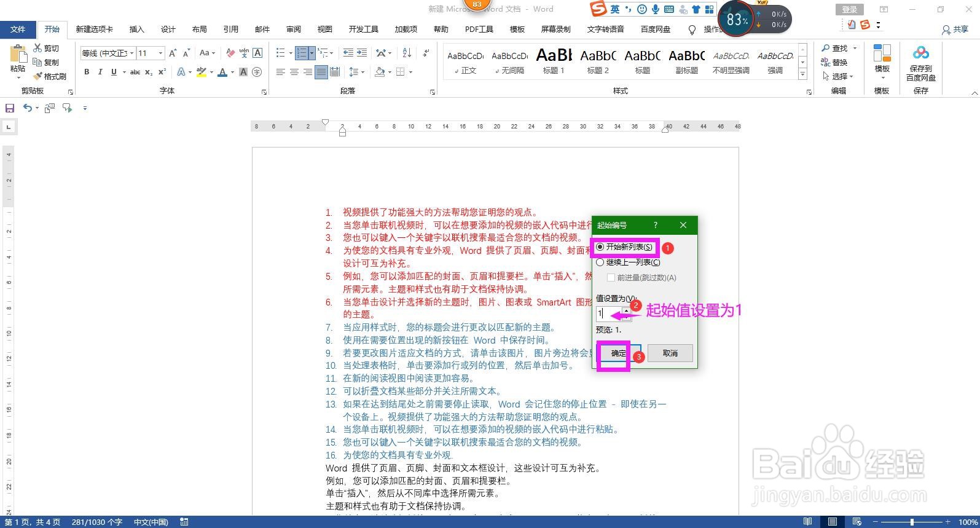Apply character border (boxed A)

[x=257, y=53]
